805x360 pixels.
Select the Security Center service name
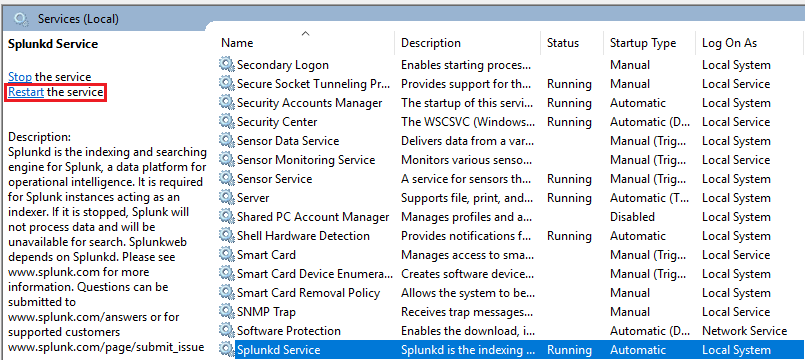pos(277,122)
